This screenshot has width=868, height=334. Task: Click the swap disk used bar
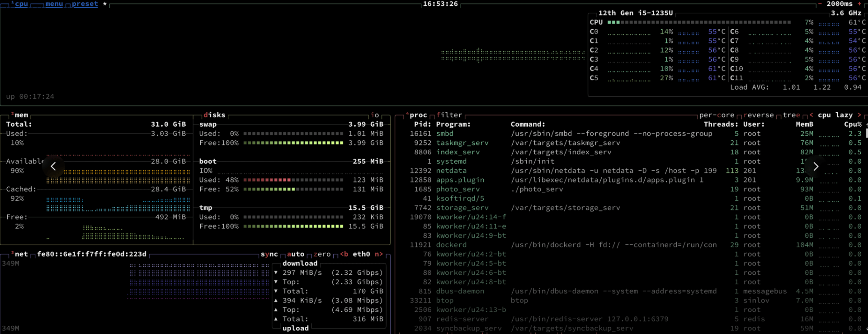pos(293,134)
